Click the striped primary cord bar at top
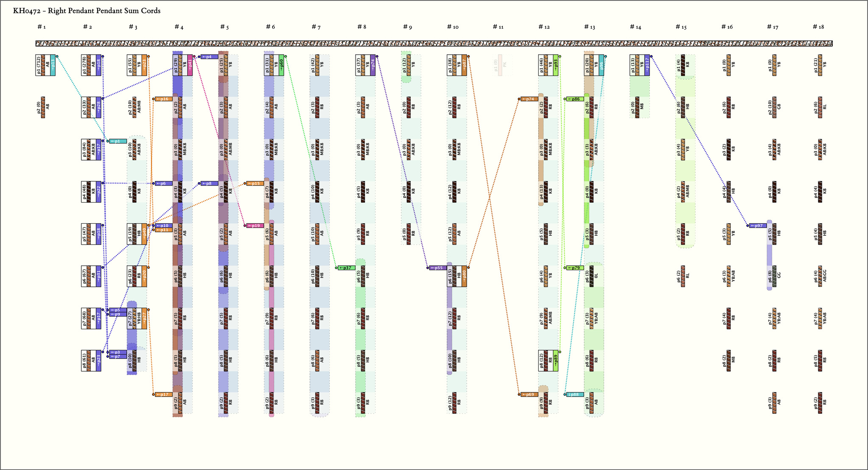Screen dimensions: 868x470 coord(434,43)
